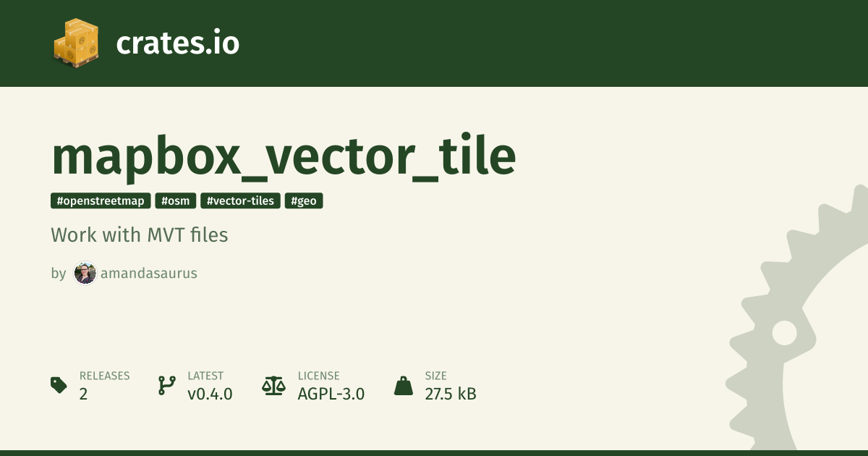
Task: Click the license scales icon
Action: click(x=274, y=385)
